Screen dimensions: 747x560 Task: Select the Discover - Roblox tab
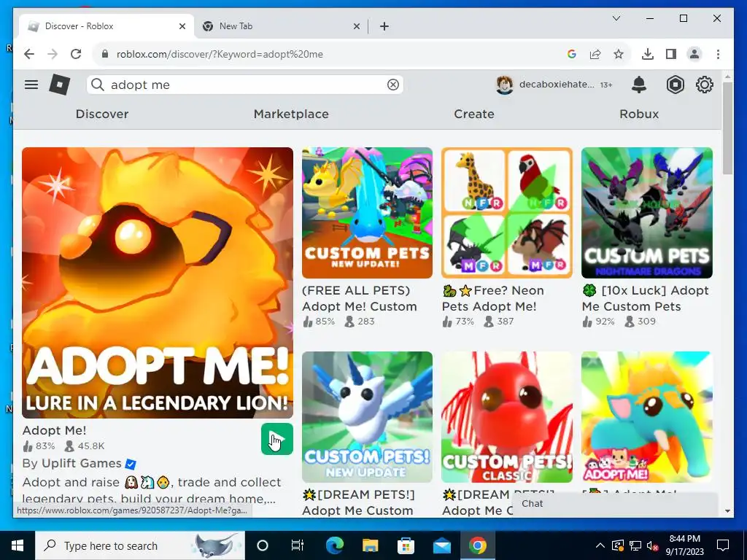(x=107, y=26)
